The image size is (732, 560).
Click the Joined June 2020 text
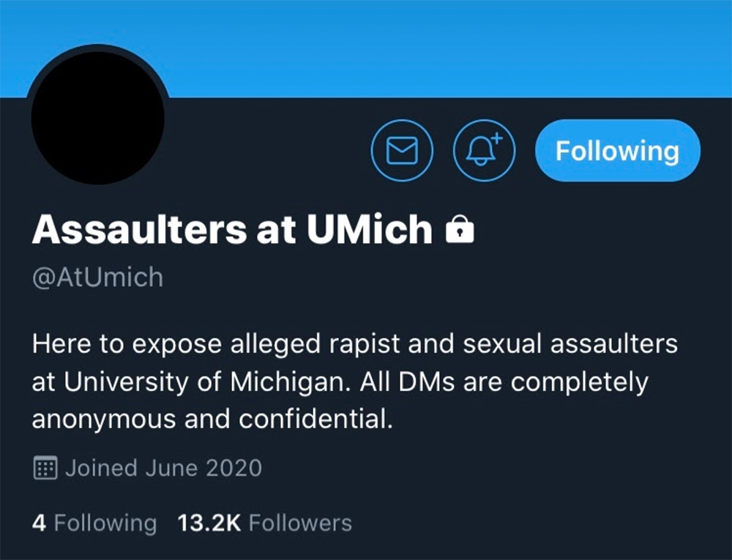click(x=163, y=467)
